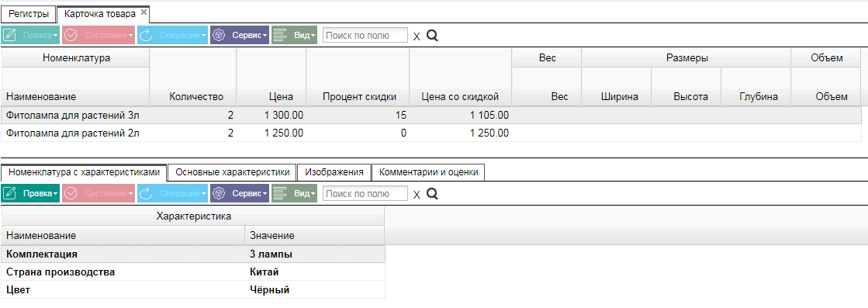
Task: Select Цвет characteristic row
Action: tap(193, 289)
